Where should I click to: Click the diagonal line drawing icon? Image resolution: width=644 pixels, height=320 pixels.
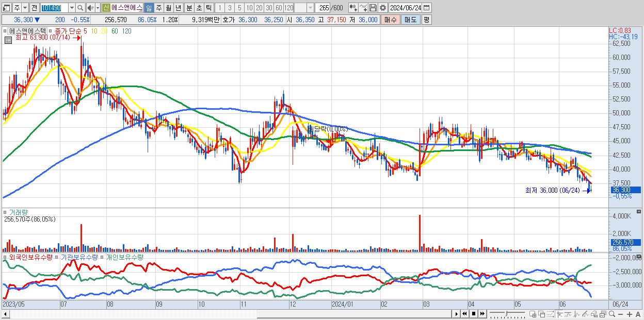(586, 314)
